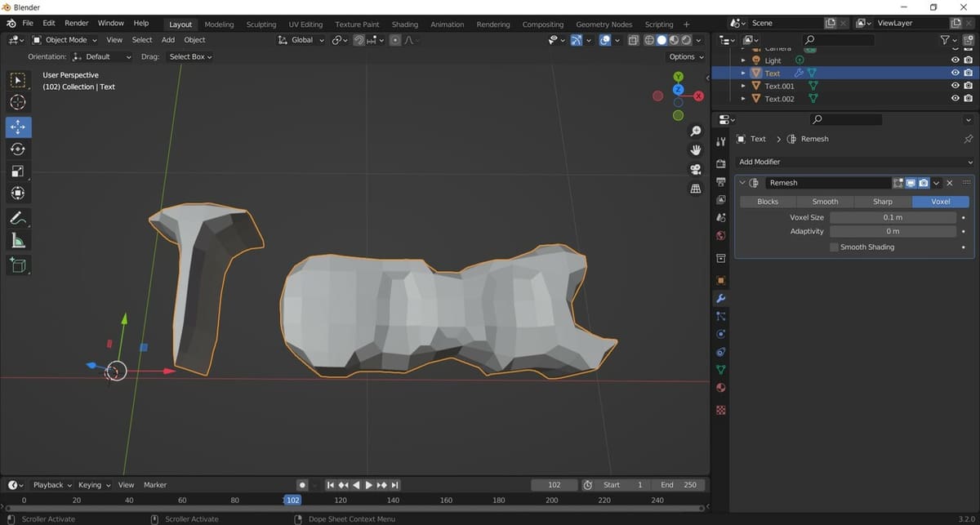Open the File menu
The height and width of the screenshot is (525, 980).
28,23
